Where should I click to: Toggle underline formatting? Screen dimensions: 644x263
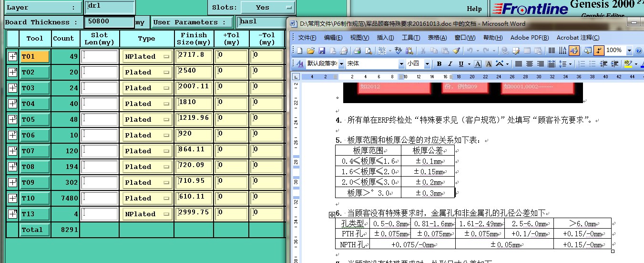pyautogui.click(x=461, y=63)
